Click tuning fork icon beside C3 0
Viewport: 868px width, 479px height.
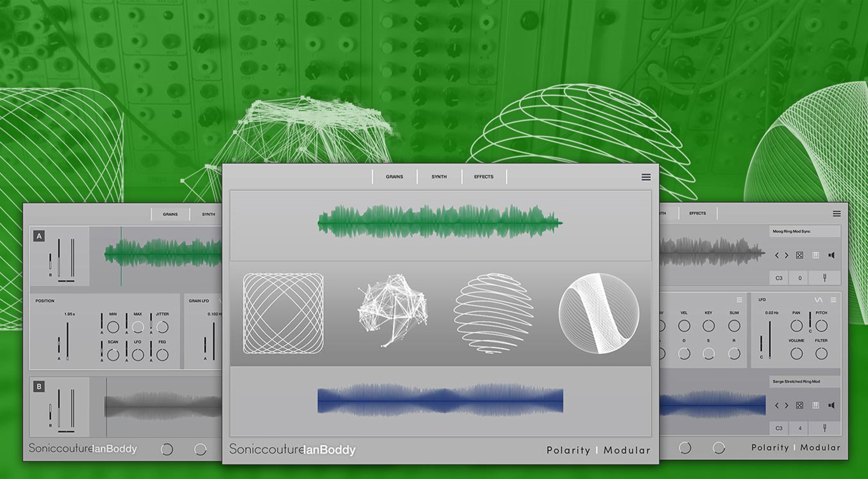tap(825, 278)
